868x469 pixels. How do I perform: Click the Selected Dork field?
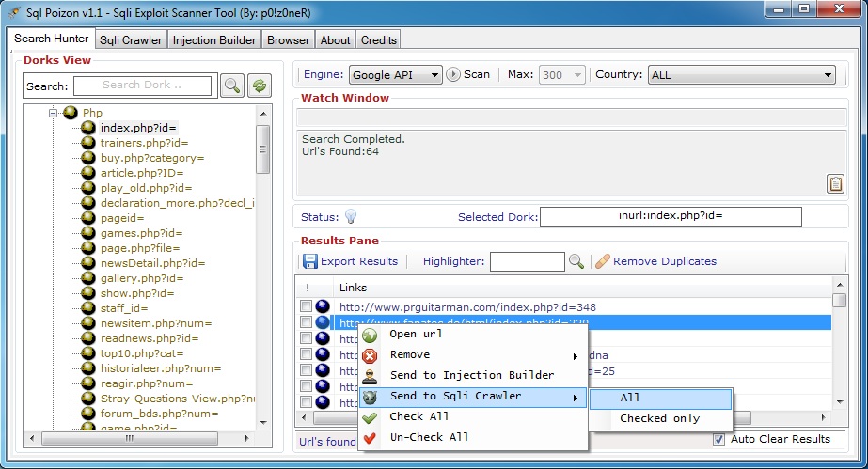671,216
